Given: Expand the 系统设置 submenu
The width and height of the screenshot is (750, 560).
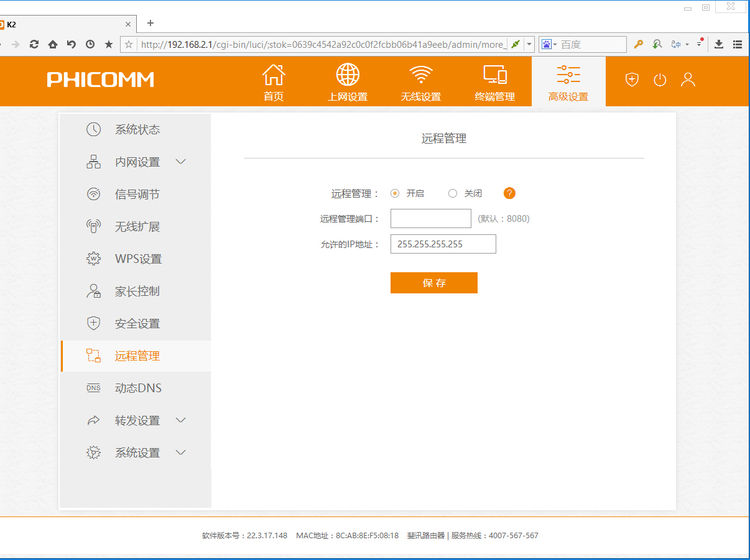Looking at the screenshot, I should pos(181,452).
